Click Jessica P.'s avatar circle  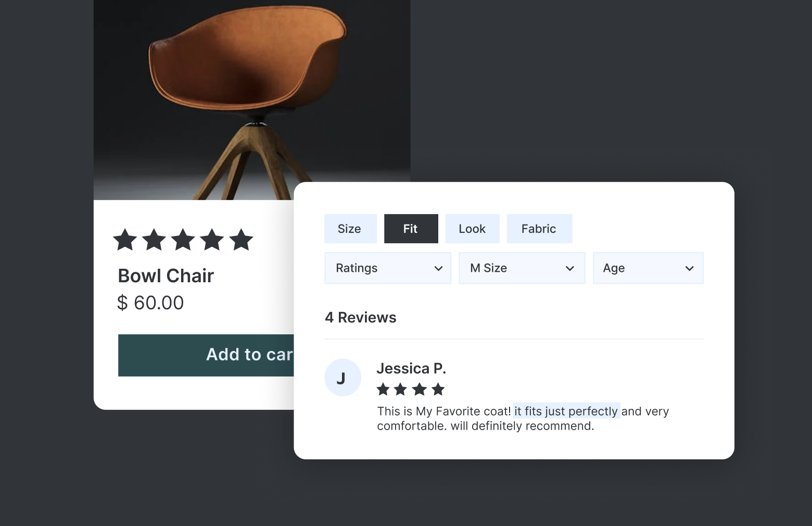pos(342,378)
